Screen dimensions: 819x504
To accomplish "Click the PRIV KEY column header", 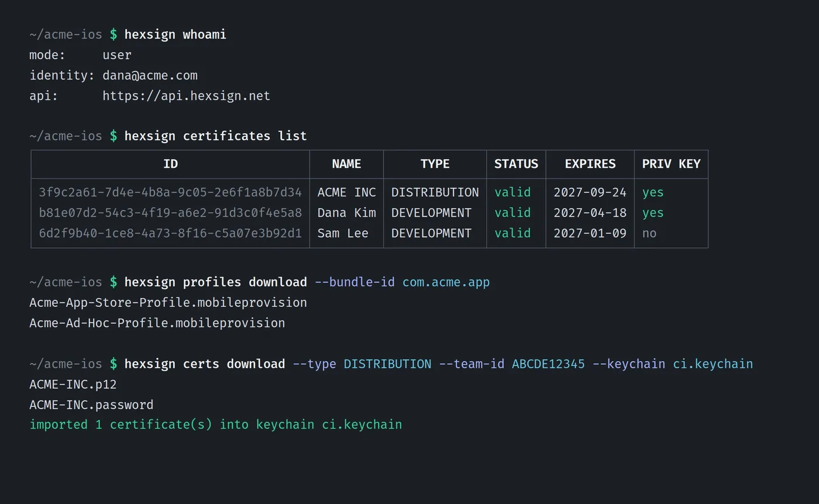I will click(671, 164).
